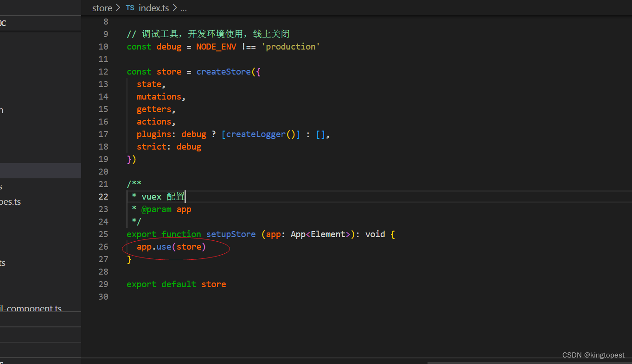The image size is (632, 364).
Task: Open the file ending in 'pes.ts' in sidebar
Action: [11, 201]
